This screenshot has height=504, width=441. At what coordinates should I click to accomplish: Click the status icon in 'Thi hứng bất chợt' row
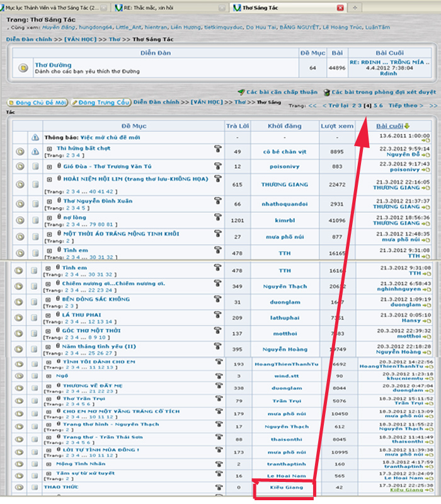pyautogui.click(x=20, y=151)
